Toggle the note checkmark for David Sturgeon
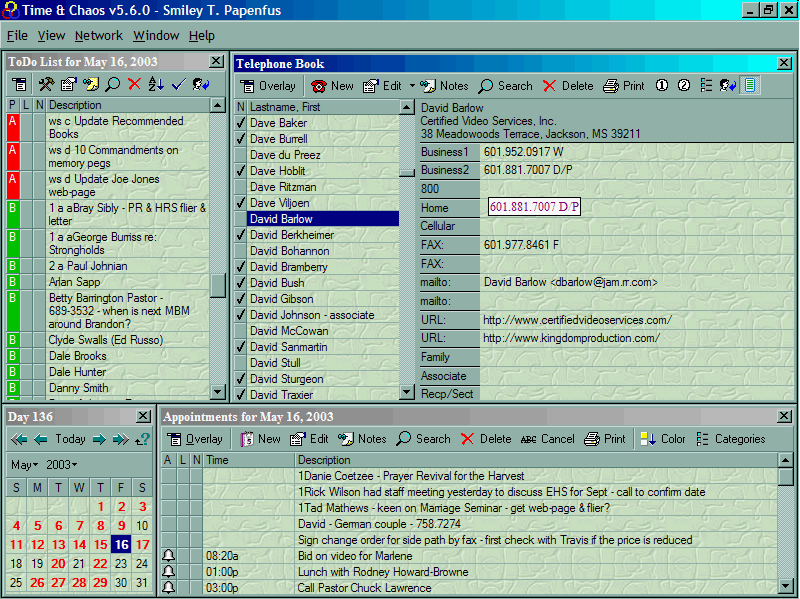Image resolution: width=800 pixels, height=599 pixels. pos(241,379)
